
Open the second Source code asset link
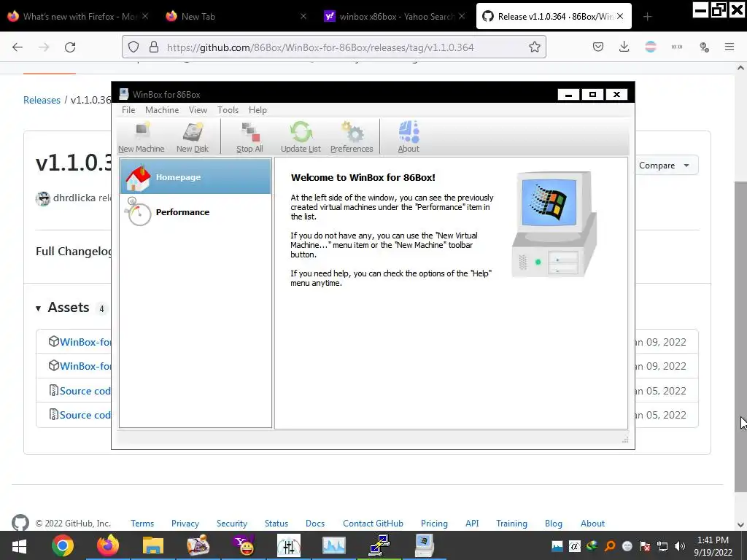coord(85,415)
